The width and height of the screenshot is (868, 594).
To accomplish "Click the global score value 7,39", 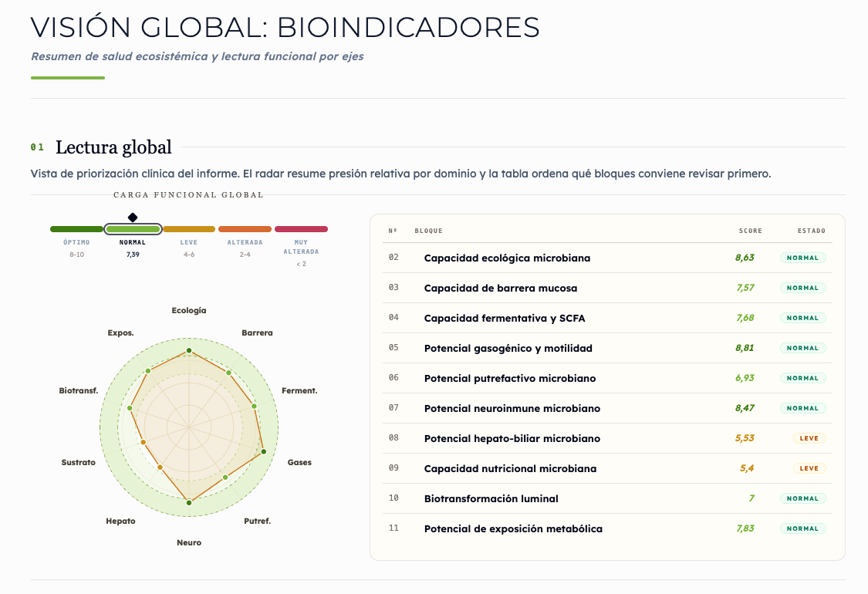I will (133, 255).
